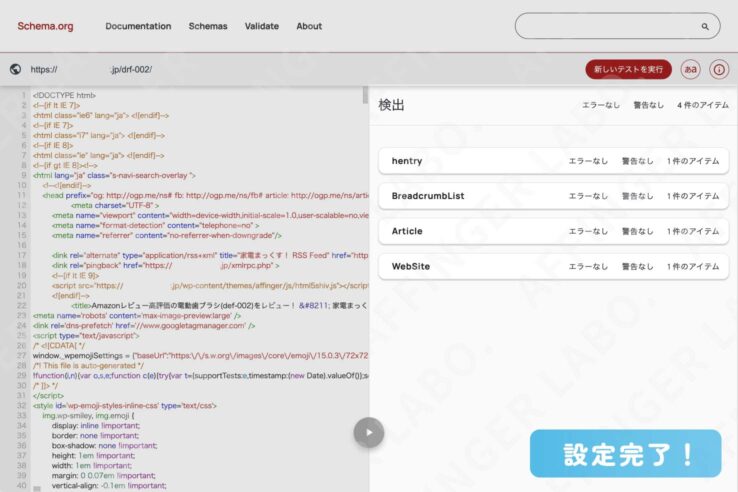The width and height of the screenshot is (738, 492).
Task: Click the wp-emoji-styles-inline-css style line
Action: 124,405
